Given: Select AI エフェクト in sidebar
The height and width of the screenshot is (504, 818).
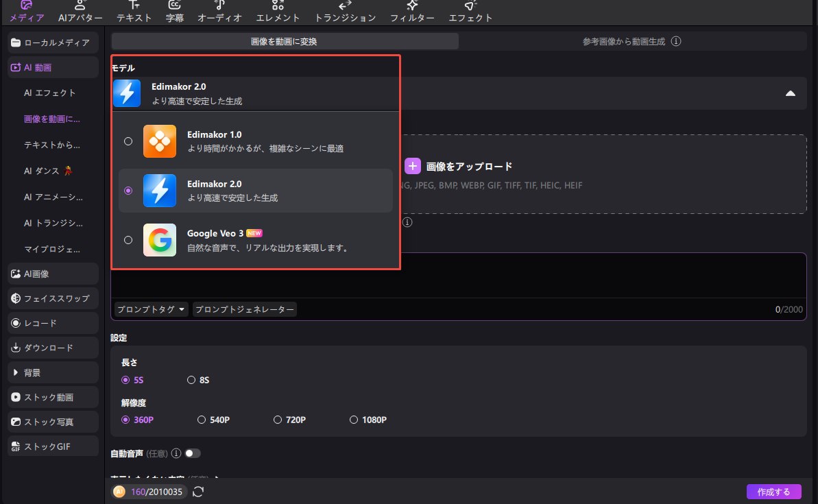Looking at the screenshot, I should click(x=49, y=93).
